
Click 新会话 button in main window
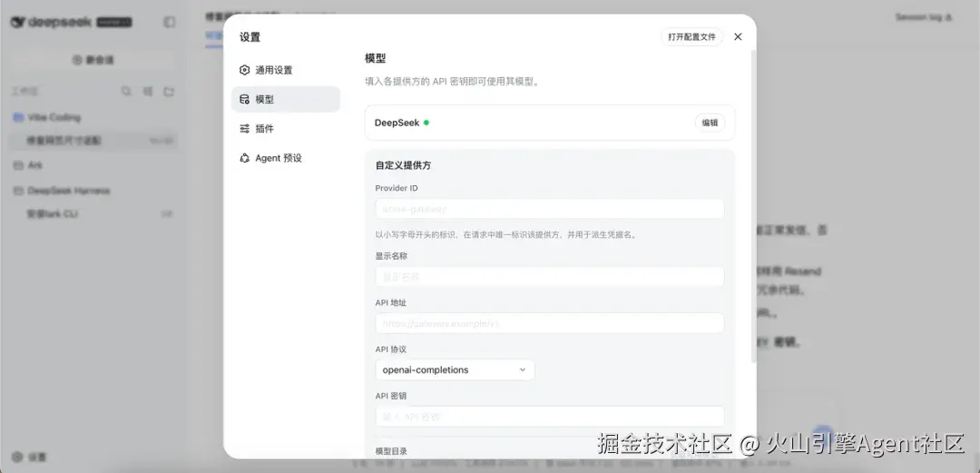coord(93,60)
